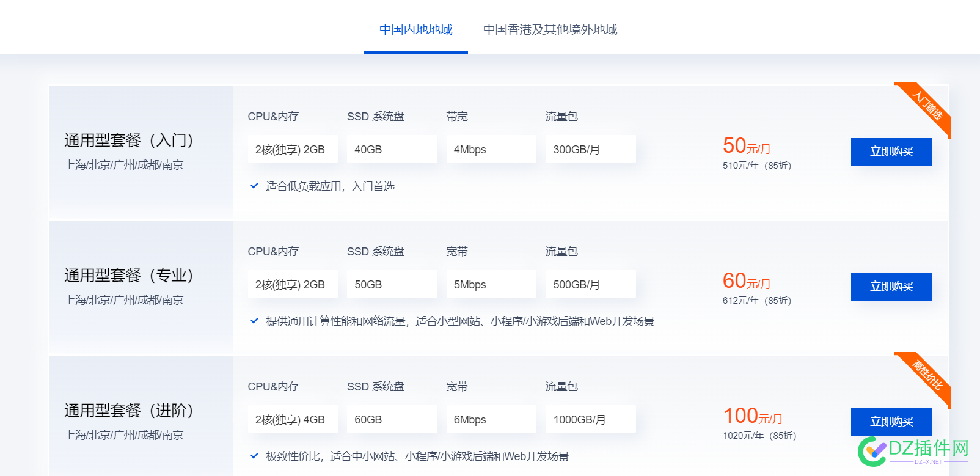Click 上海/北京/广州/成都/南京 under 专业 package
The width and height of the screenshot is (980, 476).
[124, 300]
